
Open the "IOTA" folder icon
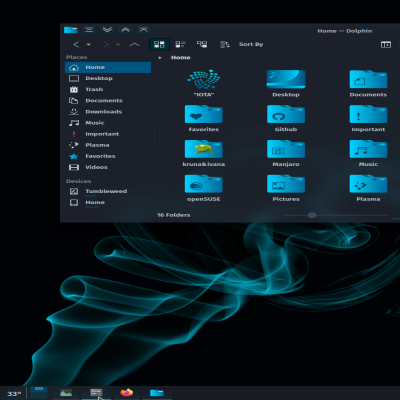(204, 83)
